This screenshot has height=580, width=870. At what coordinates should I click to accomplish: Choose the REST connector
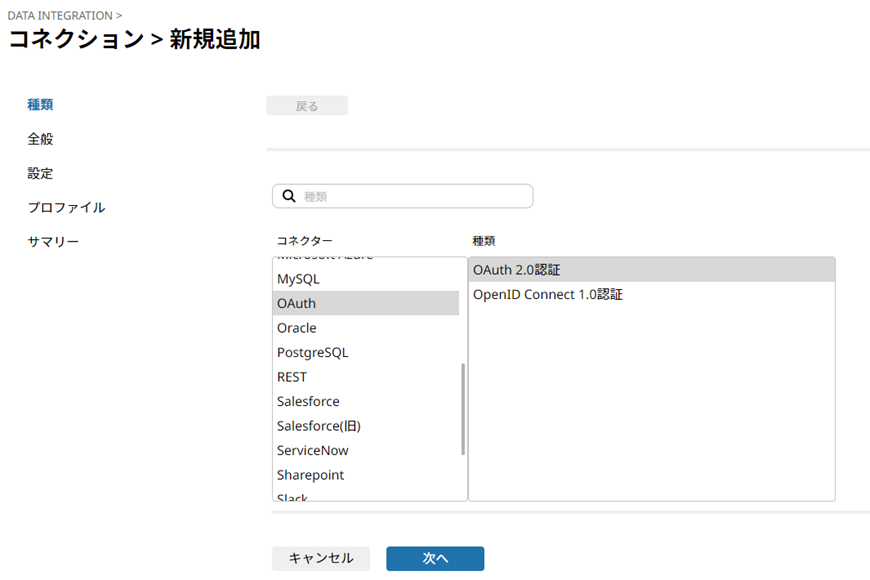(x=366, y=376)
